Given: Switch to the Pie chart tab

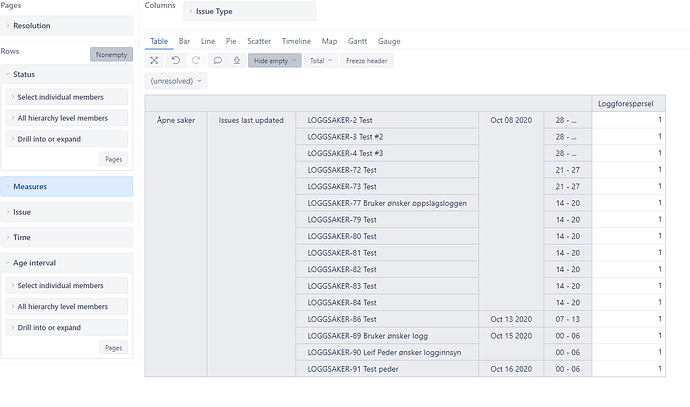Looking at the screenshot, I should (x=231, y=41).
